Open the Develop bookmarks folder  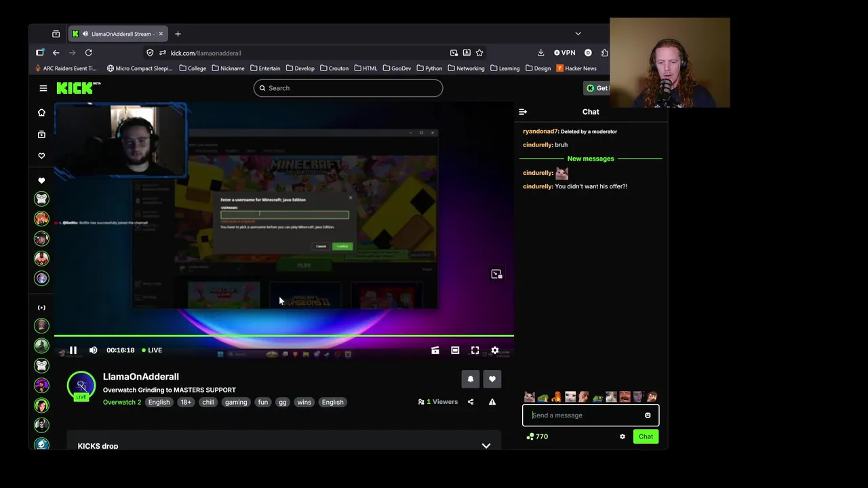tap(300, 68)
